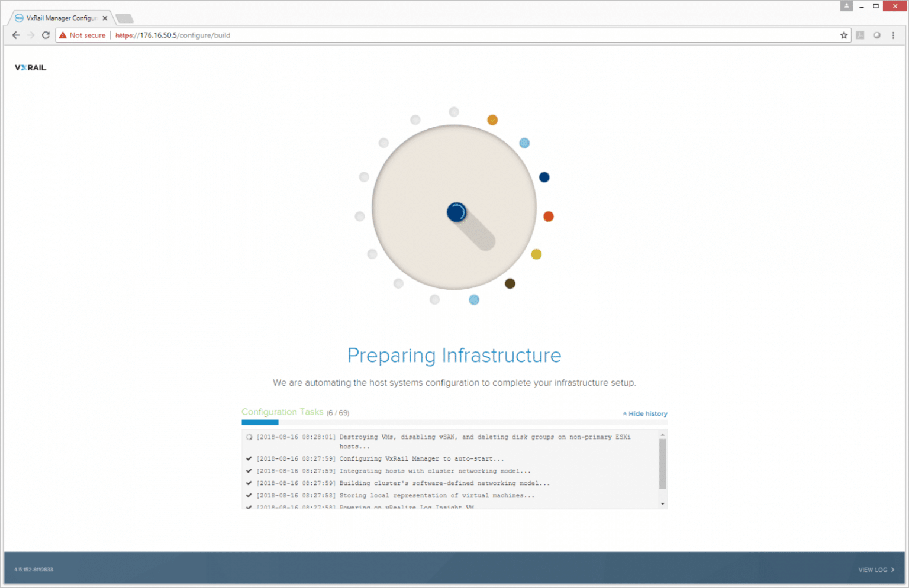Screen dimensions: 909x588
Task: Click the spinner icon beside Destroying VMs entry
Action: coord(249,437)
